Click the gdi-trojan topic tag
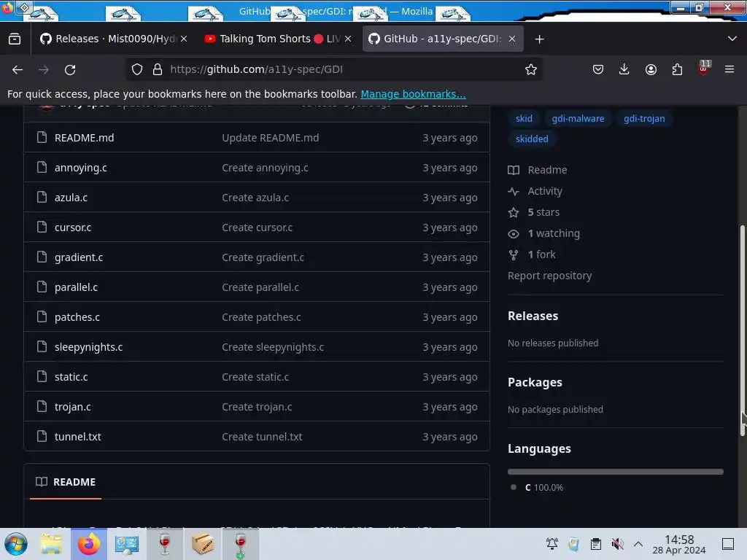 tap(644, 119)
